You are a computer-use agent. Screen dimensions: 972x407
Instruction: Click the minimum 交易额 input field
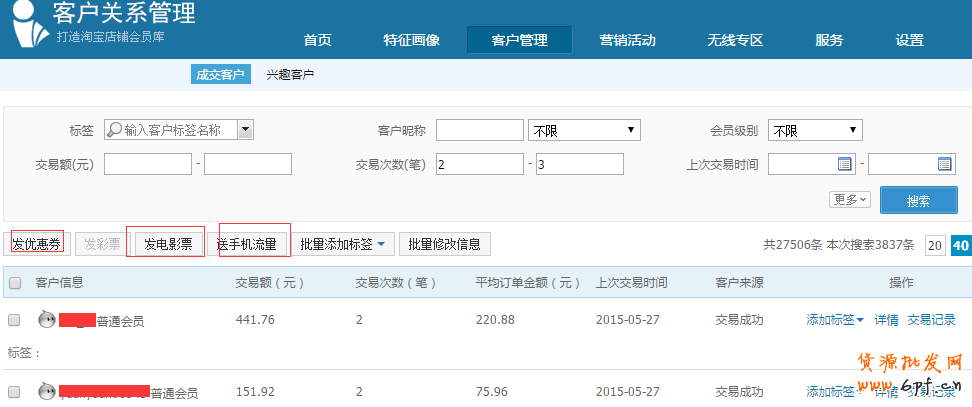pyautogui.click(x=148, y=164)
